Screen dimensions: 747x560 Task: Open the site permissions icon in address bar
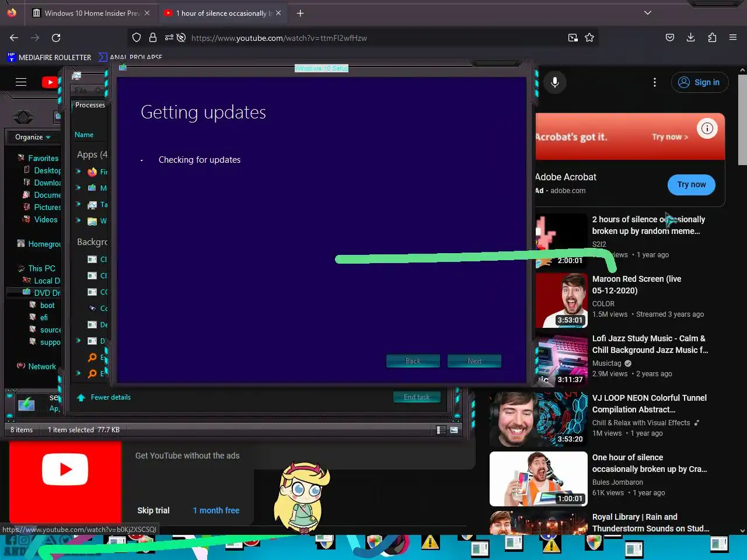(x=169, y=37)
